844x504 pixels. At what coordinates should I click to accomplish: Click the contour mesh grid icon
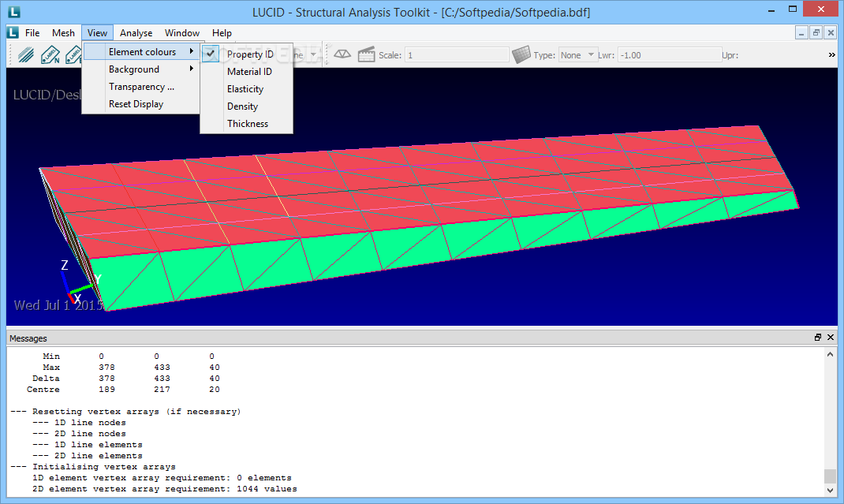pos(521,54)
